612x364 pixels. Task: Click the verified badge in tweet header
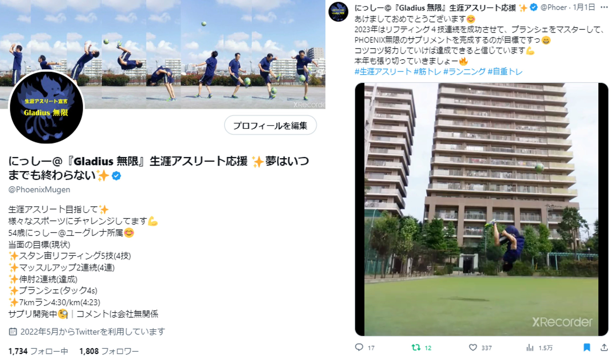tap(534, 8)
